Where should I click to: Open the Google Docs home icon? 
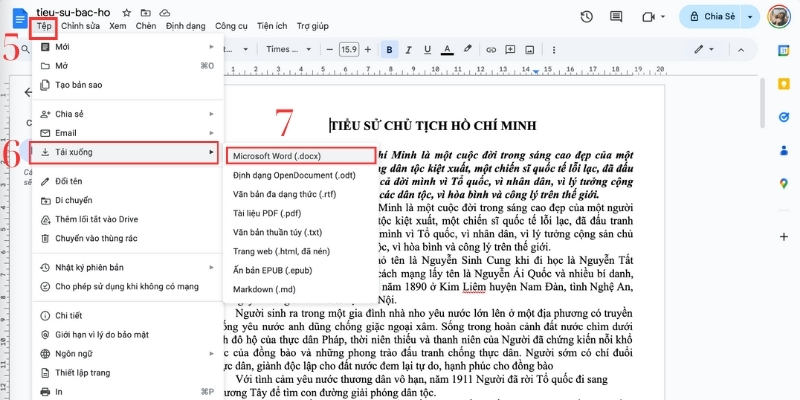pos(19,19)
